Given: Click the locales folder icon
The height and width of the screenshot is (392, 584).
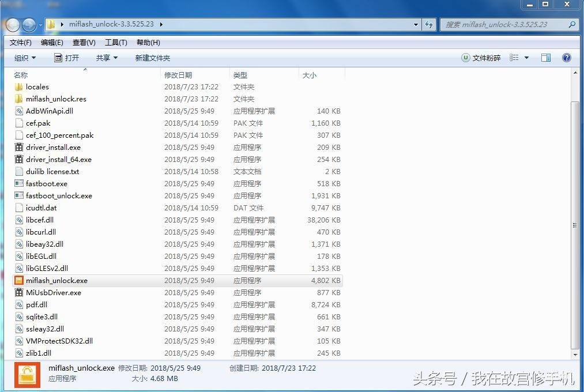Looking at the screenshot, I should coord(19,87).
